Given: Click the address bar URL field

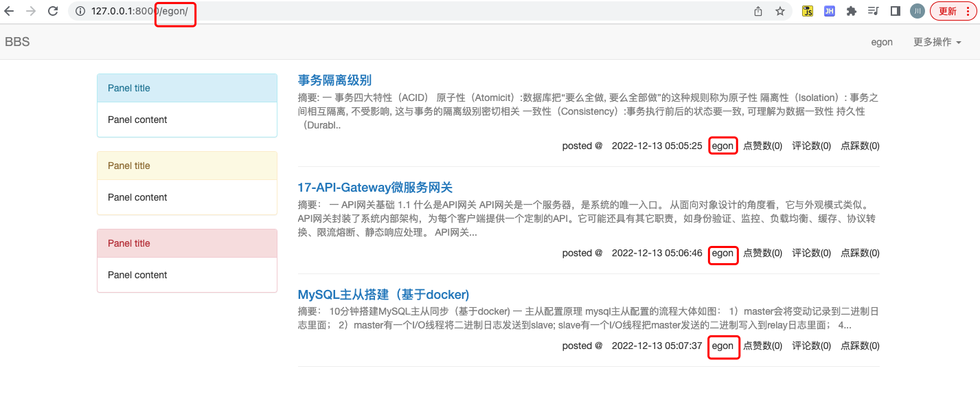Looking at the screenshot, I should [412, 11].
